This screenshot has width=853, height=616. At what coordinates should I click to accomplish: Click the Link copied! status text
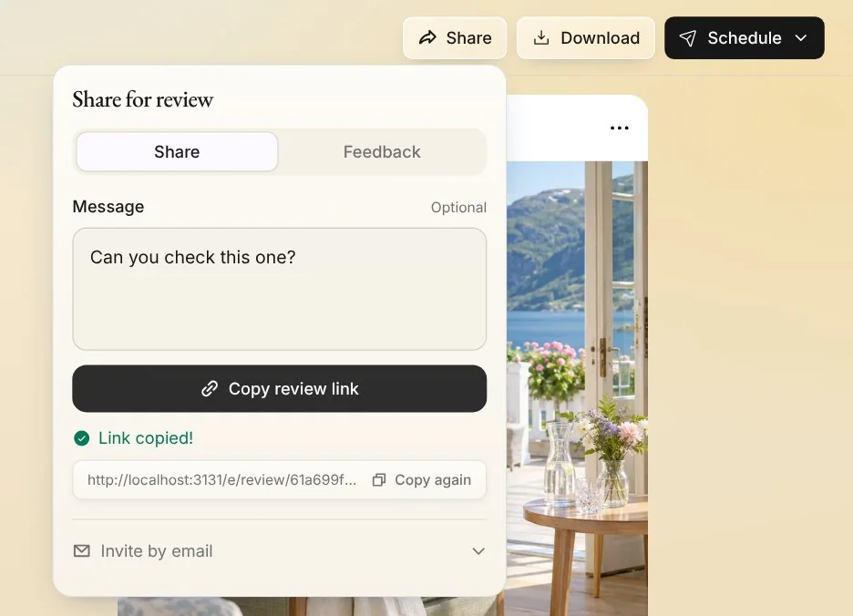[x=146, y=438]
